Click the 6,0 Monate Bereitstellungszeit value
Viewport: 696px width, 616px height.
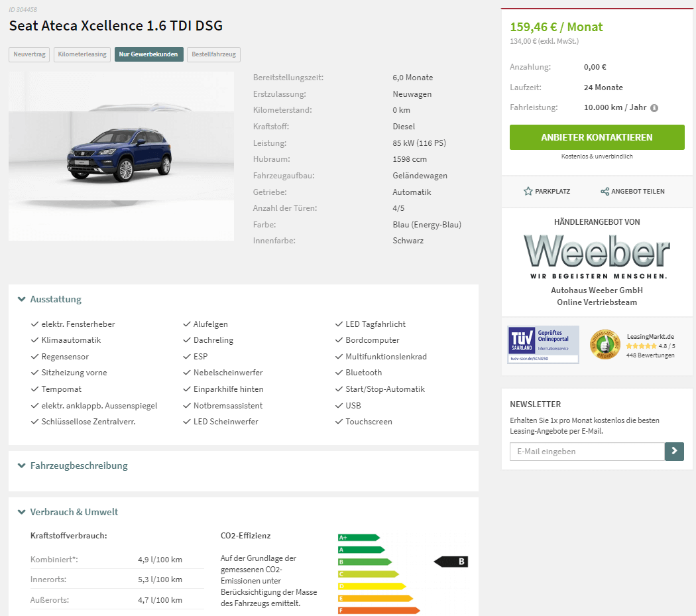413,78
